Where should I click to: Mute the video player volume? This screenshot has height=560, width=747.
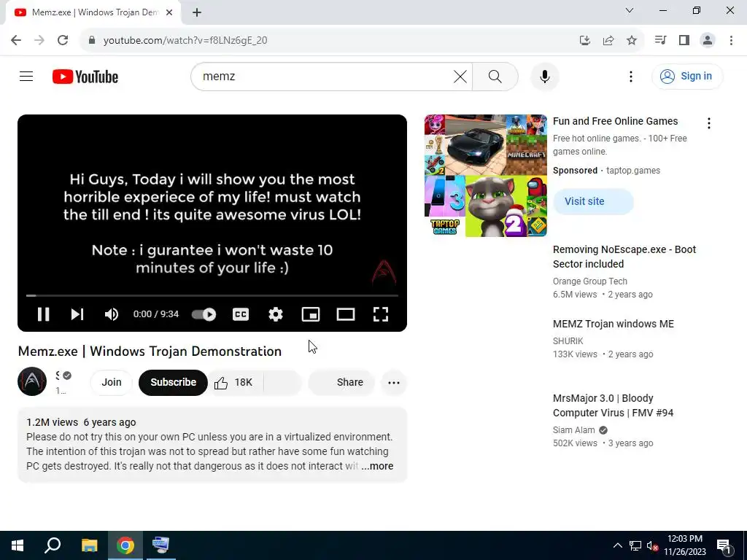[112, 314]
